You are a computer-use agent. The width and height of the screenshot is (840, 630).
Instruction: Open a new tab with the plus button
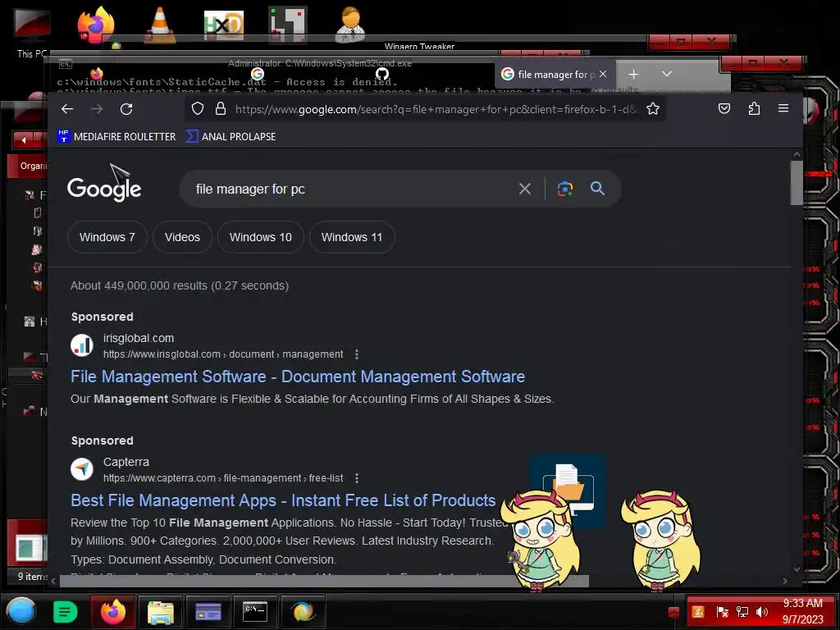(x=633, y=74)
